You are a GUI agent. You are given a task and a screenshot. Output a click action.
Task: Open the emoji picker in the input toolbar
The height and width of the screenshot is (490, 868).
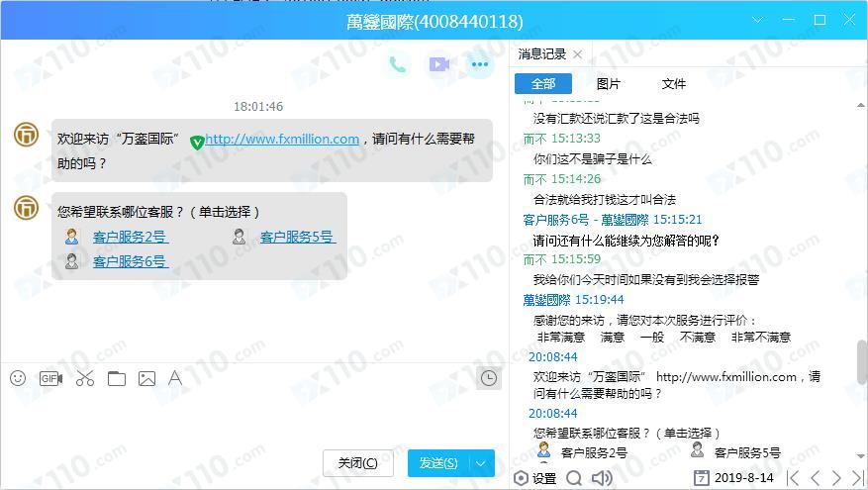pos(18,378)
